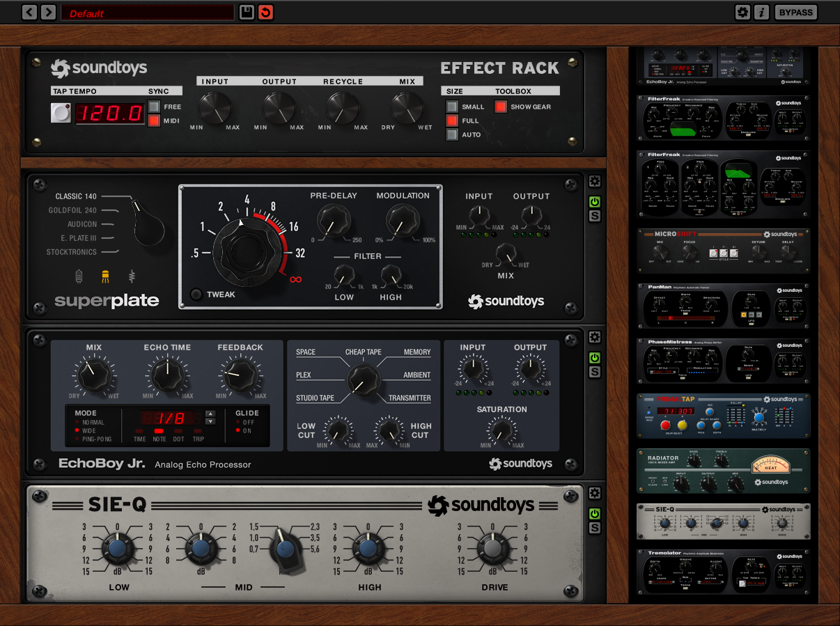Solo SuperPlate with S button
This screenshot has height=626, width=840.
click(x=594, y=217)
